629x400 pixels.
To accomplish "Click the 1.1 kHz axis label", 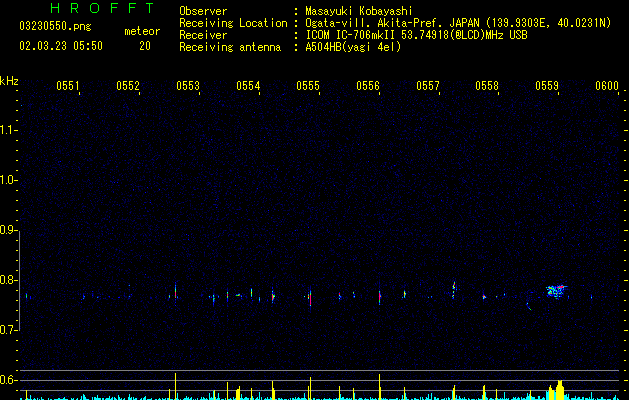I will (8, 130).
